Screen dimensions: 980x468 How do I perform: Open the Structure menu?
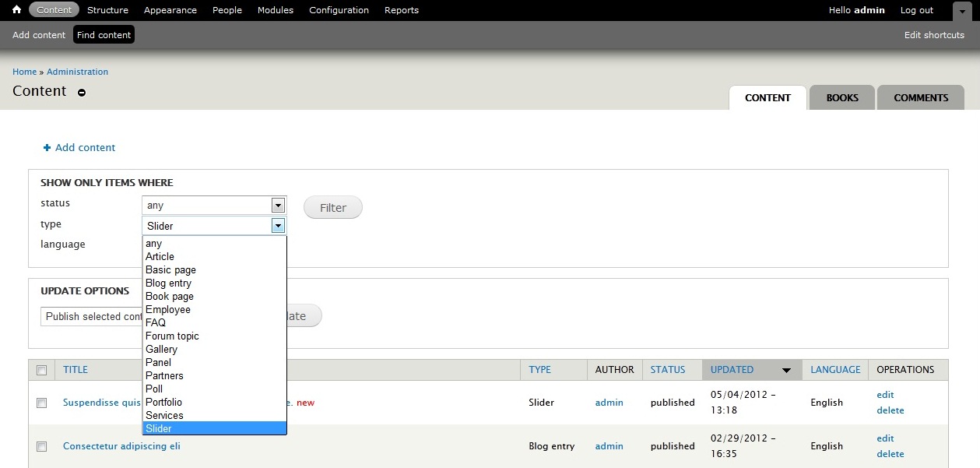(x=107, y=10)
